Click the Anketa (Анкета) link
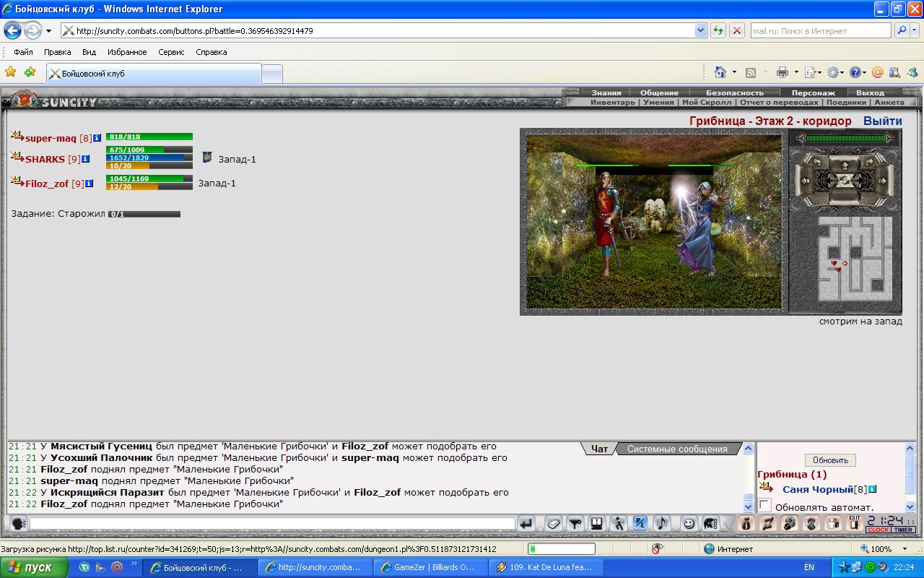Screen dimensions: 924x578 [x=889, y=103]
